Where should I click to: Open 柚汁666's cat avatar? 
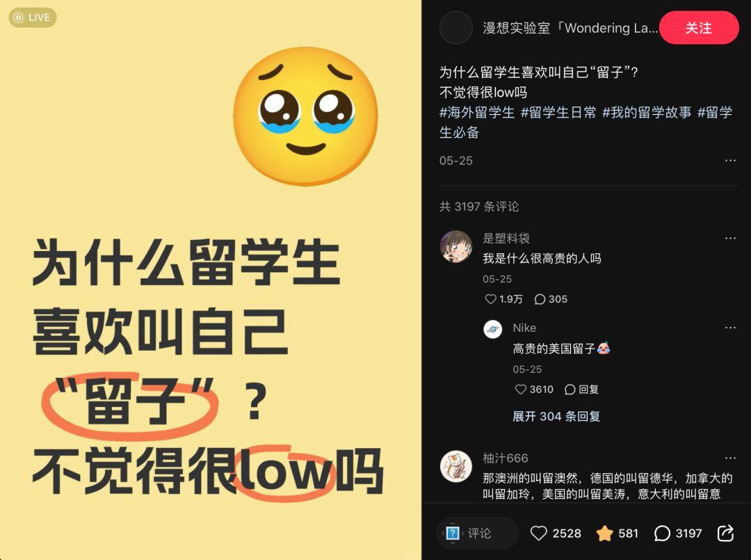(456, 466)
